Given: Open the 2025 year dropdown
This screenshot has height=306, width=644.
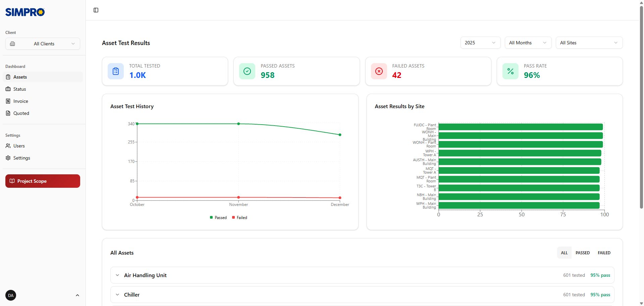Looking at the screenshot, I should click(480, 43).
